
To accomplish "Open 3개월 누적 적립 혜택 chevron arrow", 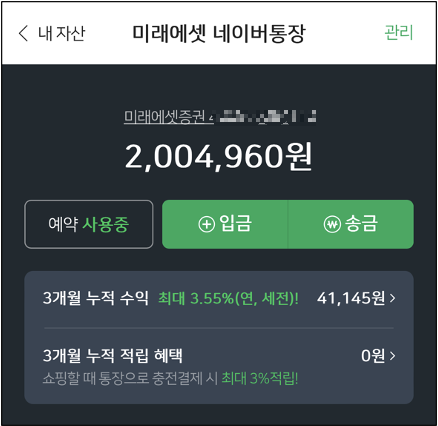I will pos(393,356).
